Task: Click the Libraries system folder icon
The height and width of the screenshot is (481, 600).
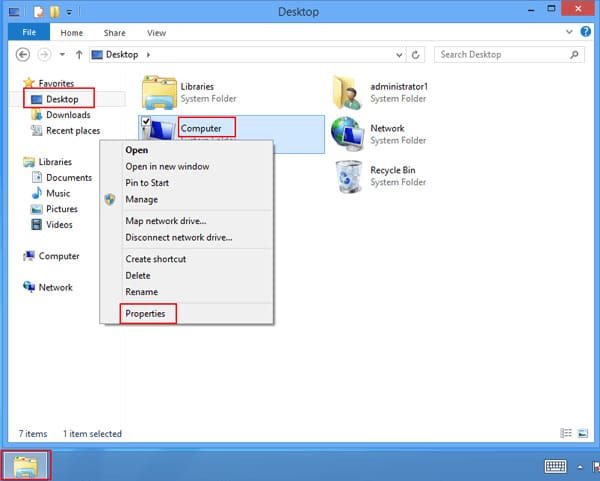Action: coord(159,92)
